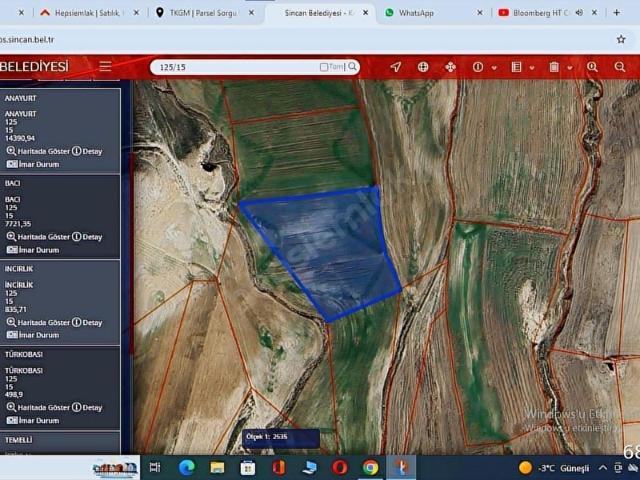
Task: Toggle the 'Tam' checkbox in the search bar
Action: pyautogui.click(x=324, y=67)
